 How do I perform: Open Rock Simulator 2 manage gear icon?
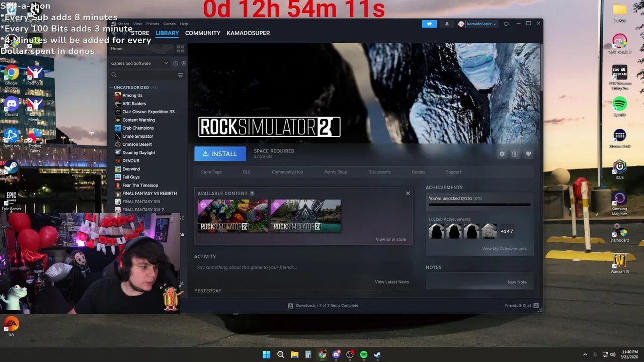pyautogui.click(x=502, y=154)
